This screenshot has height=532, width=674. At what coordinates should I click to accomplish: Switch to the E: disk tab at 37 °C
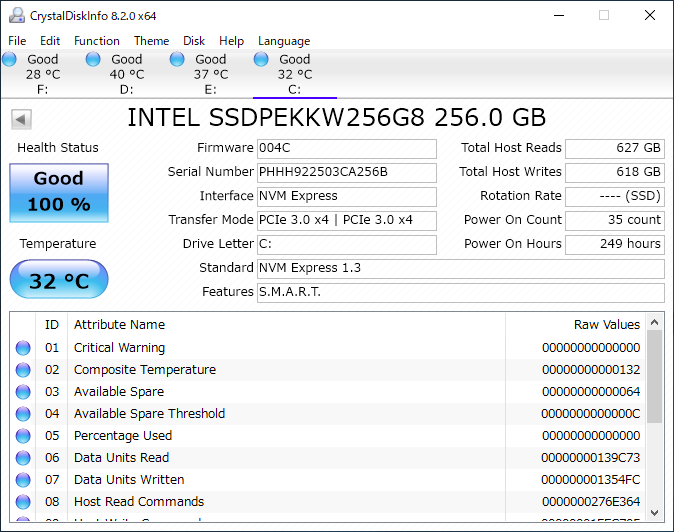pos(211,74)
